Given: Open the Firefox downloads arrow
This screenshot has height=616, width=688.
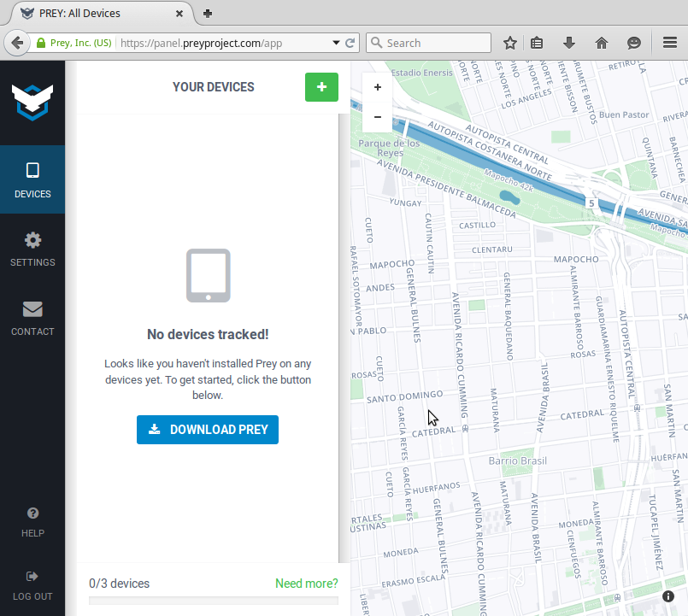Looking at the screenshot, I should [x=568, y=43].
